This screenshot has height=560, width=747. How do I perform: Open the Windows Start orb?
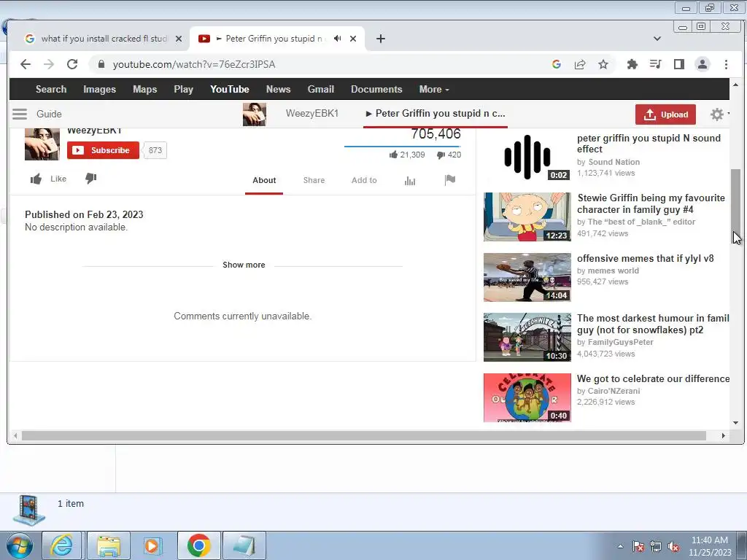click(x=19, y=545)
